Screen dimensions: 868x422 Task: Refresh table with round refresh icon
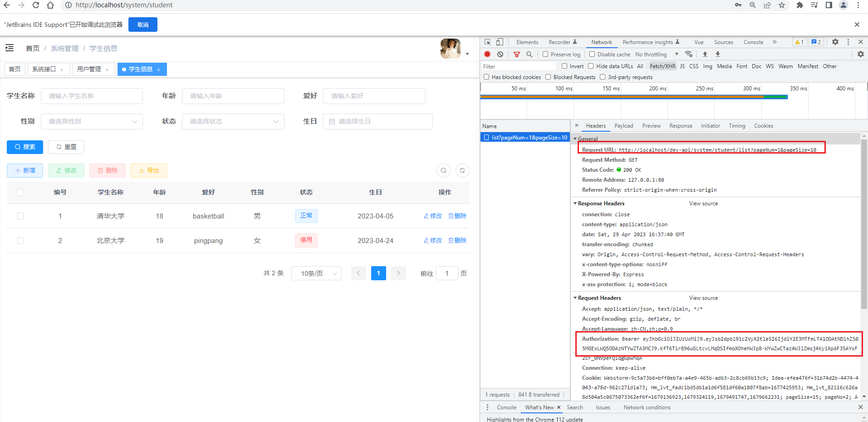[462, 170]
